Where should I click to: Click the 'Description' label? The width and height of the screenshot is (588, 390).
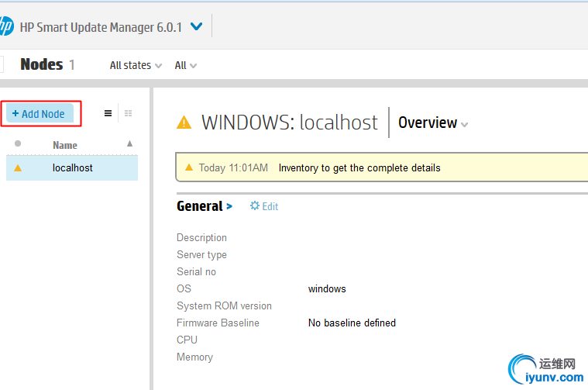[x=201, y=237]
